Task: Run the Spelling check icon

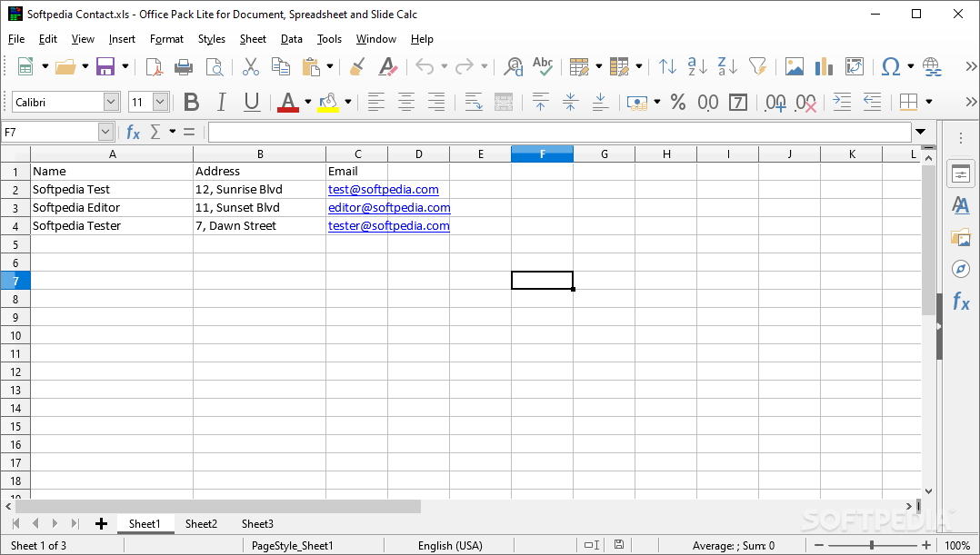Action: [x=543, y=66]
